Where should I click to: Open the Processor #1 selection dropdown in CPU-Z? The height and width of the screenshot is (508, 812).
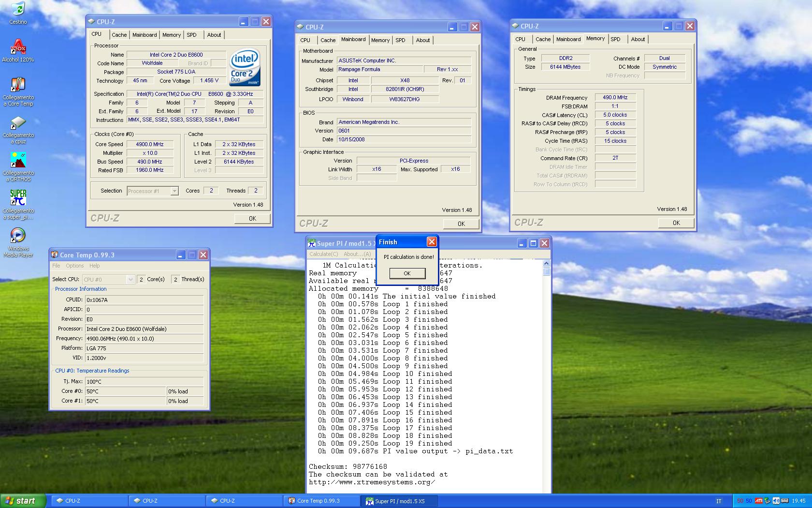[x=174, y=191]
